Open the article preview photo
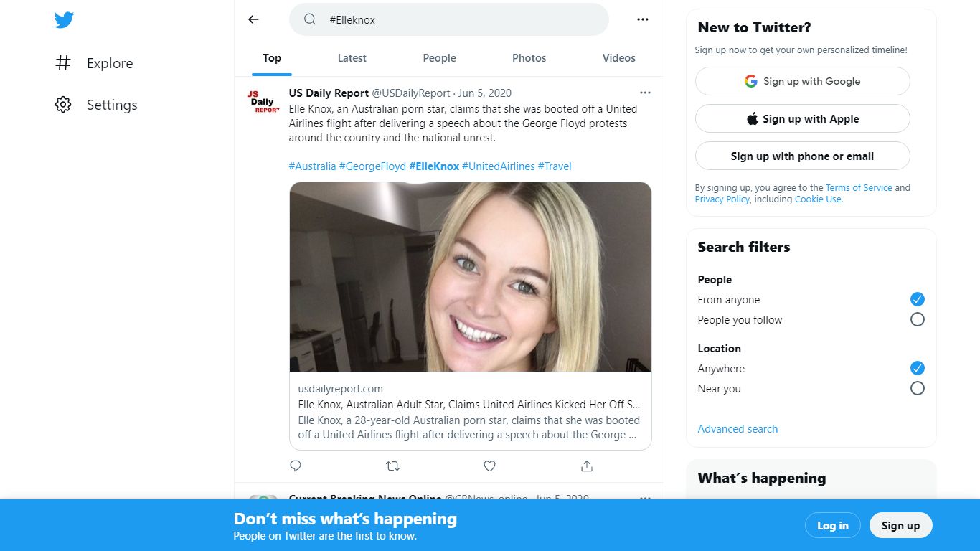This screenshot has width=980, height=551. coord(471,277)
